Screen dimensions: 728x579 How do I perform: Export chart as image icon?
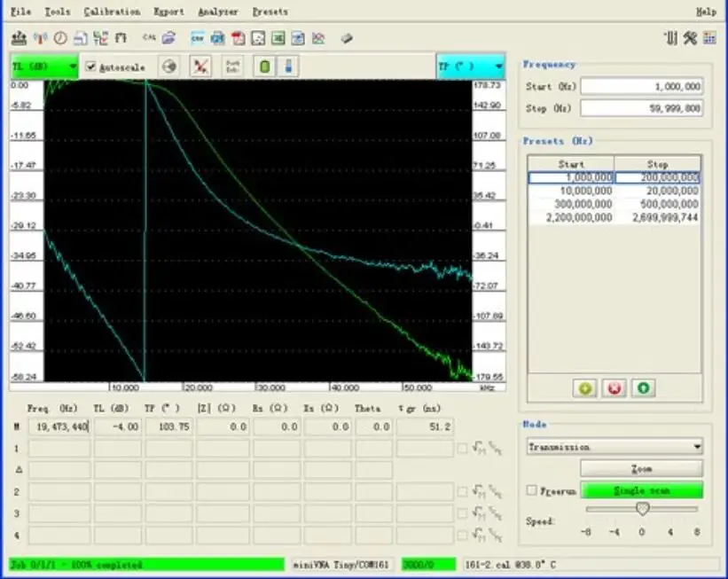[x=258, y=38]
